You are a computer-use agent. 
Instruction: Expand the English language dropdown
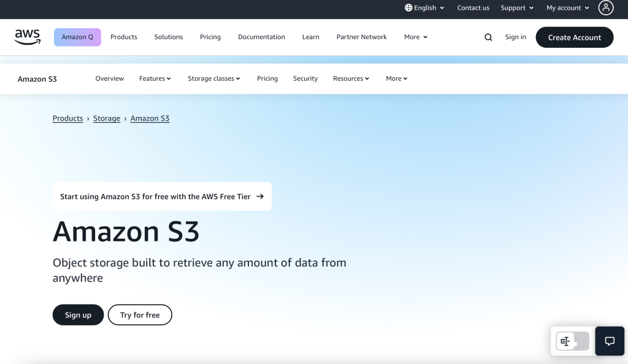(x=424, y=7)
